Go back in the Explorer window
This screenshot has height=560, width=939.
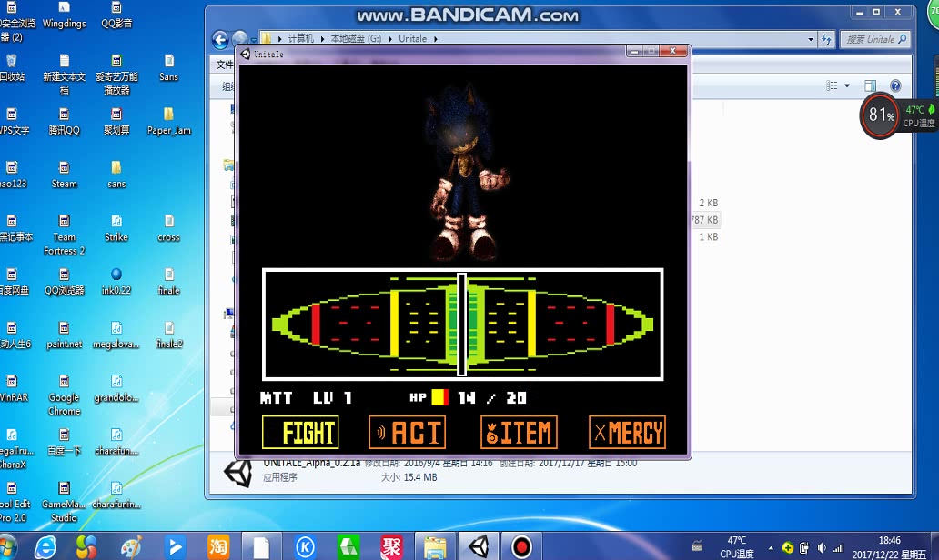click(220, 39)
